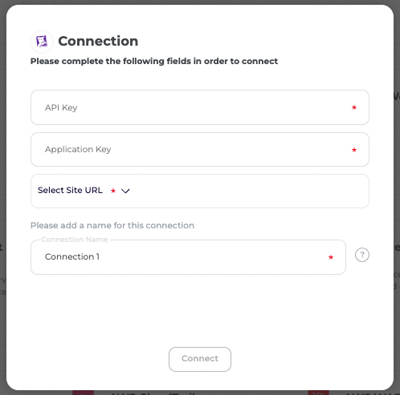Click the "Please add a name for this connection" text
The height and width of the screenshot is (395, 400).
(x=112, y=225)
